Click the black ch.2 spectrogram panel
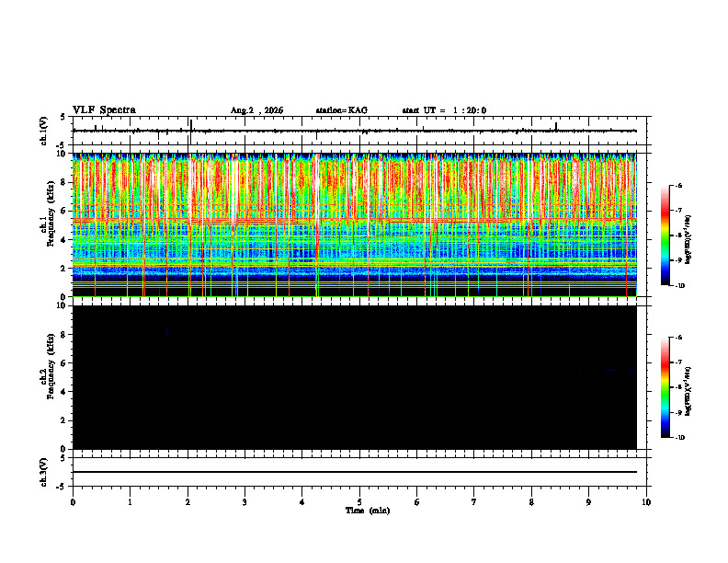 click(355, 377)
